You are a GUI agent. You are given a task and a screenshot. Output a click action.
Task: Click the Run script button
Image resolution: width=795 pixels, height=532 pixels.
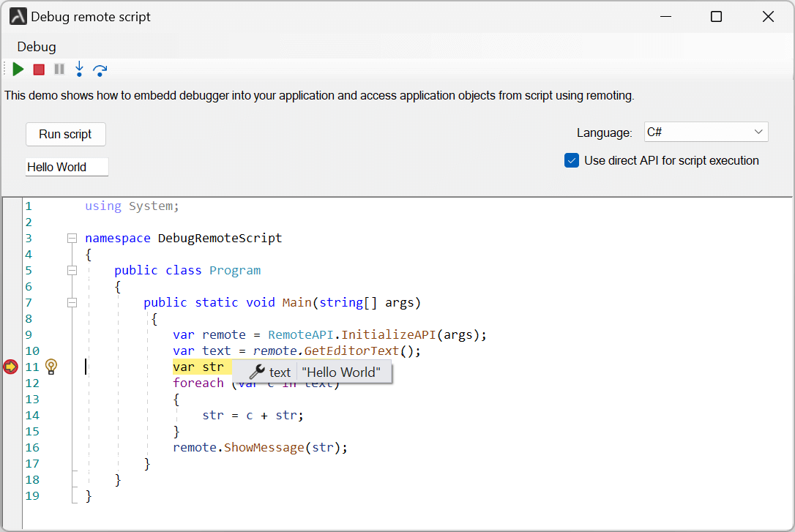pos(66,134)
